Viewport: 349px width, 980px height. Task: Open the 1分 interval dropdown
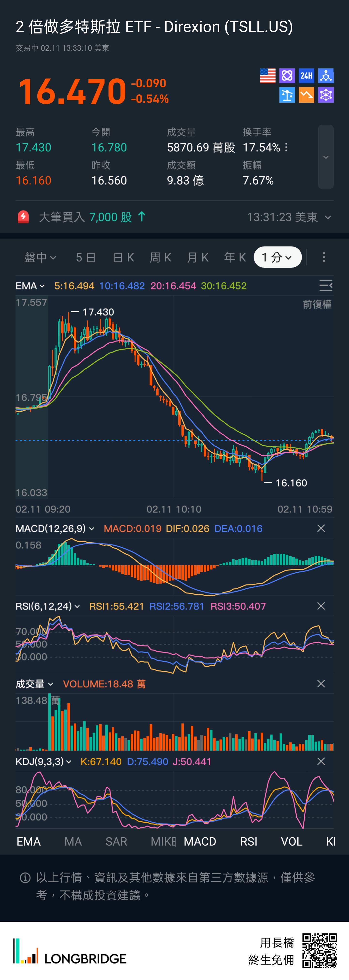277,257
